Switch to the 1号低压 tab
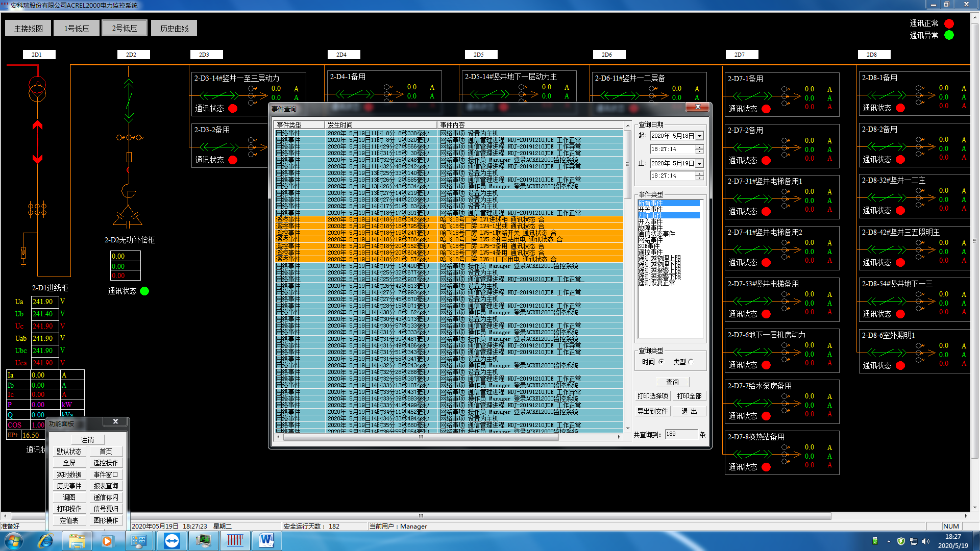The width and height of the screenshot is (980, 551). pos(77,29)
